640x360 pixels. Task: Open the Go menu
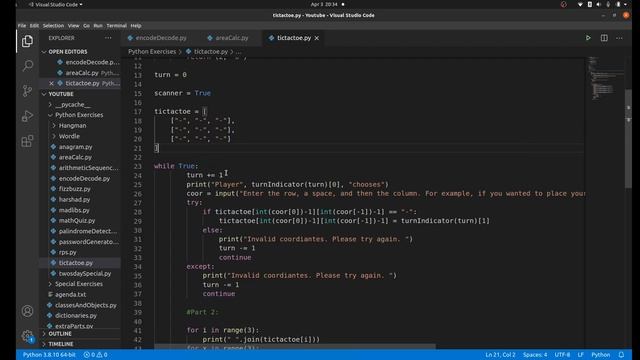point(86,26)
